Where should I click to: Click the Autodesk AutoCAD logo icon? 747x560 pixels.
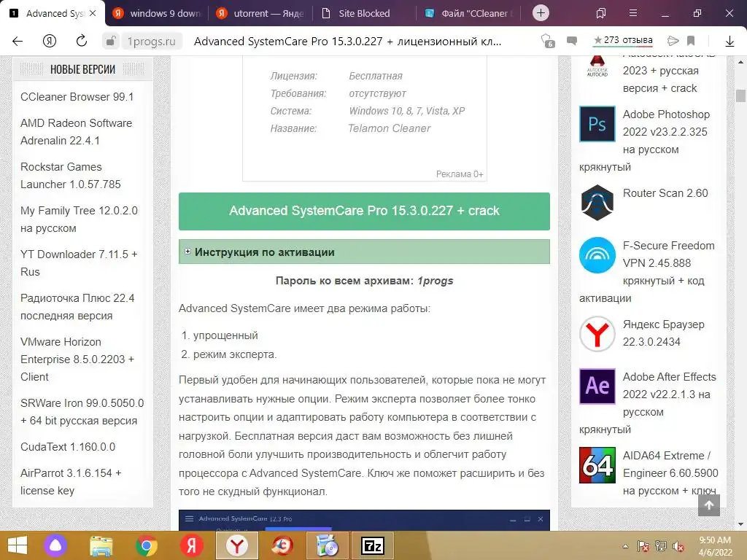tap(597, 66)
